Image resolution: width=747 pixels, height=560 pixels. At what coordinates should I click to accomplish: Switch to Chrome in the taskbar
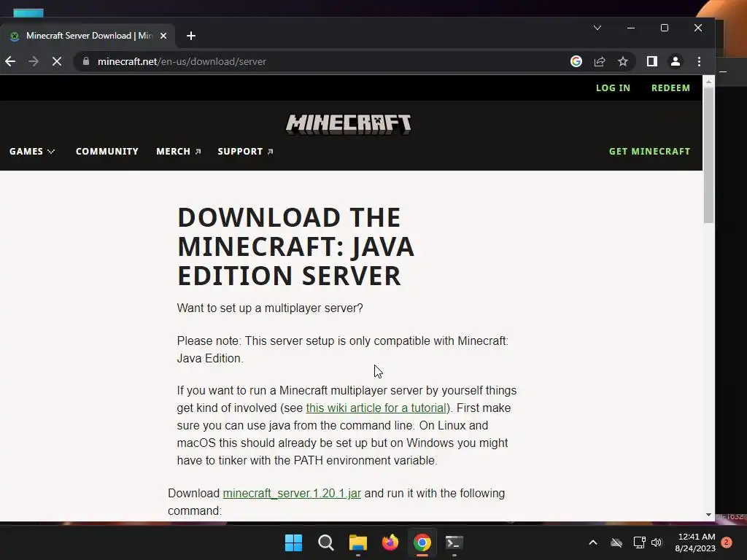coord(422,542)
